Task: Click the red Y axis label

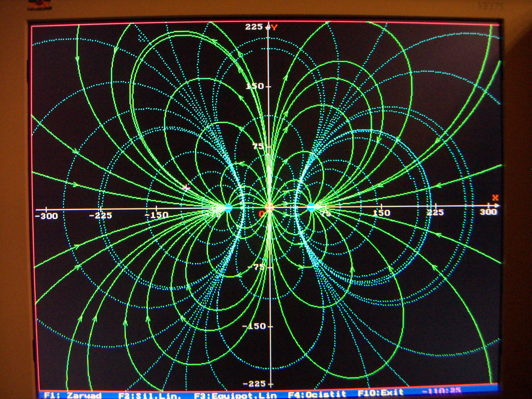Action: coord(274,27)
